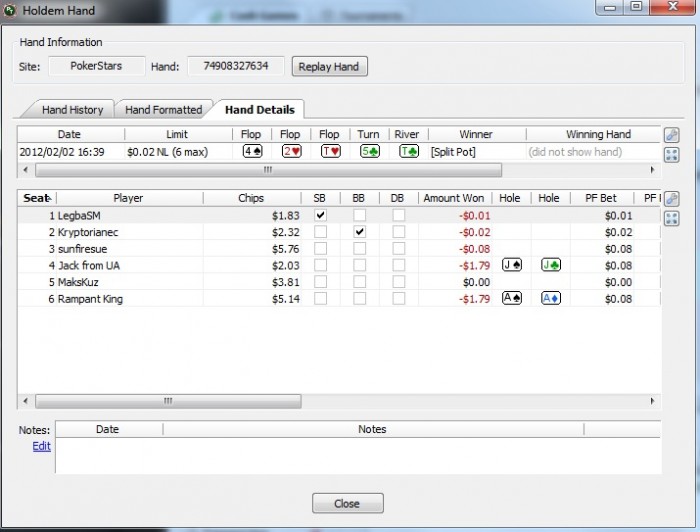700x532 pixels.
Task: Sort by the Chips column header
Action: click(251, 198)
